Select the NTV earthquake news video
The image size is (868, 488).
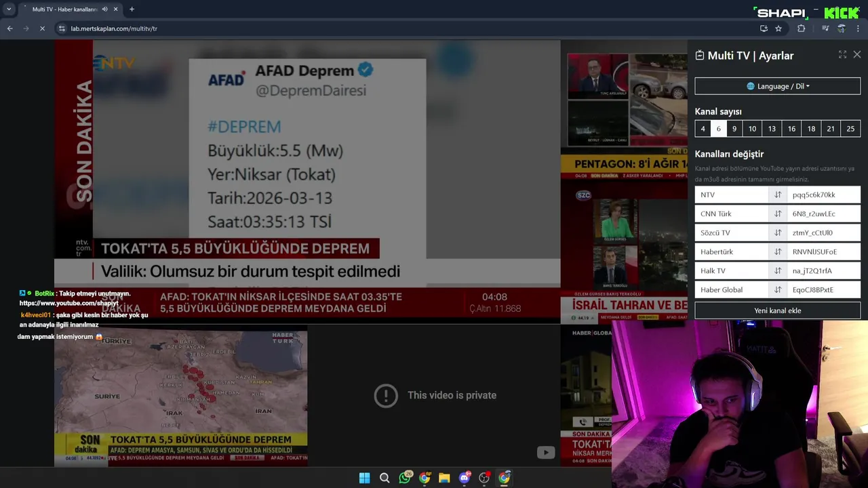[x=307, y=182]
